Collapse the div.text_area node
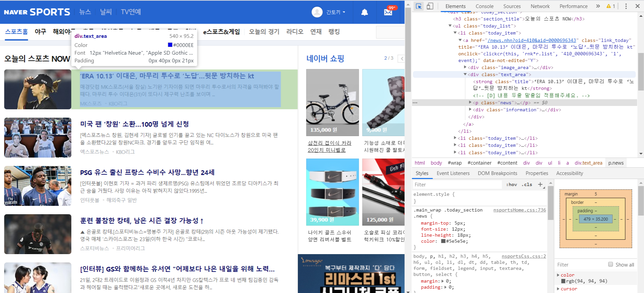Image resolution: width=644 pixels, height=293 pixels. point(465,74)
